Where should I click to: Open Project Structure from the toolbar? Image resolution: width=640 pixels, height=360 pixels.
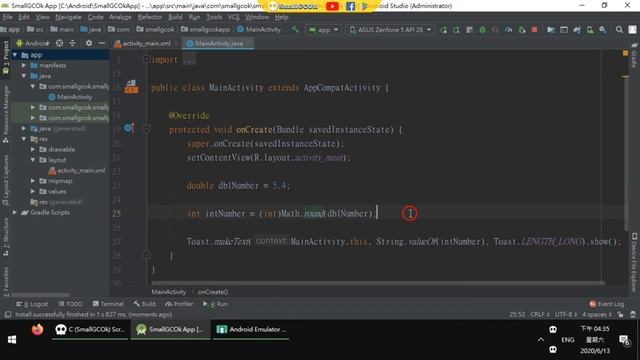(551, 30)
